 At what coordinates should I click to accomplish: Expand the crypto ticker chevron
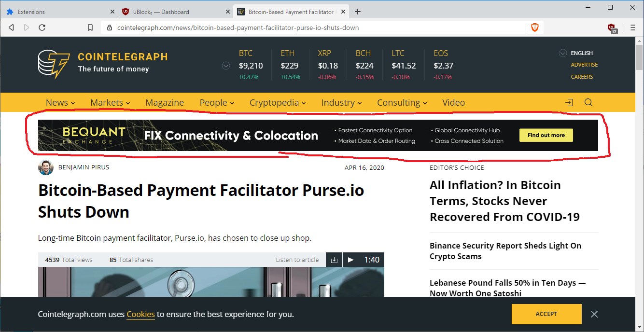(225, 66)
